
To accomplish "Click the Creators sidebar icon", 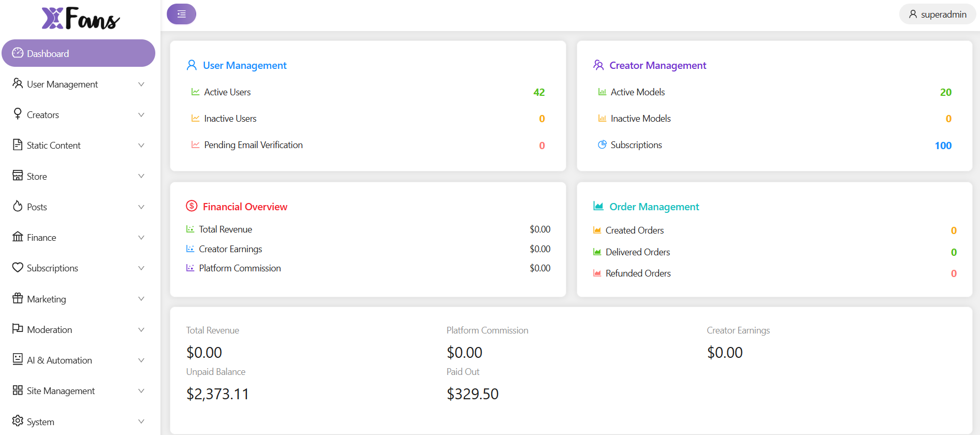I will pos(18,114).
